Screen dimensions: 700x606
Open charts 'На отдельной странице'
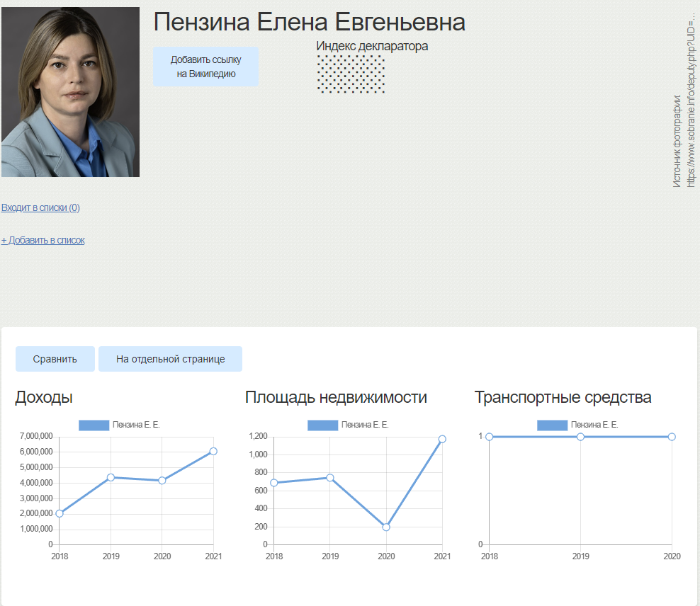(x=171, y=359)
